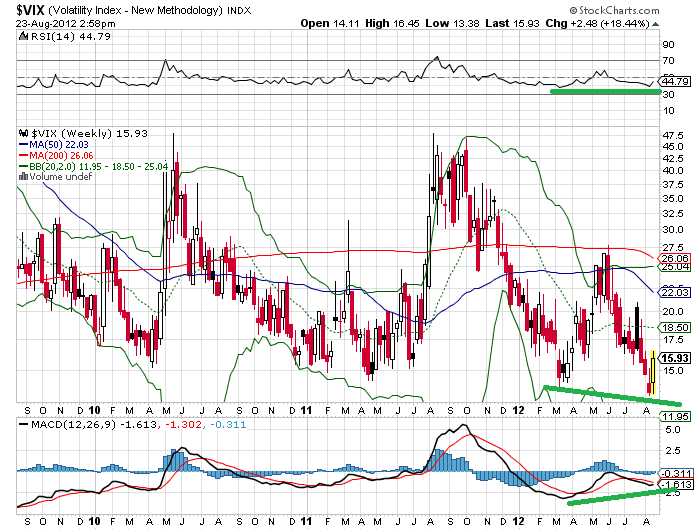
Task: Click year 10 on price panel time axis
Action: click(x=94, y=410)
